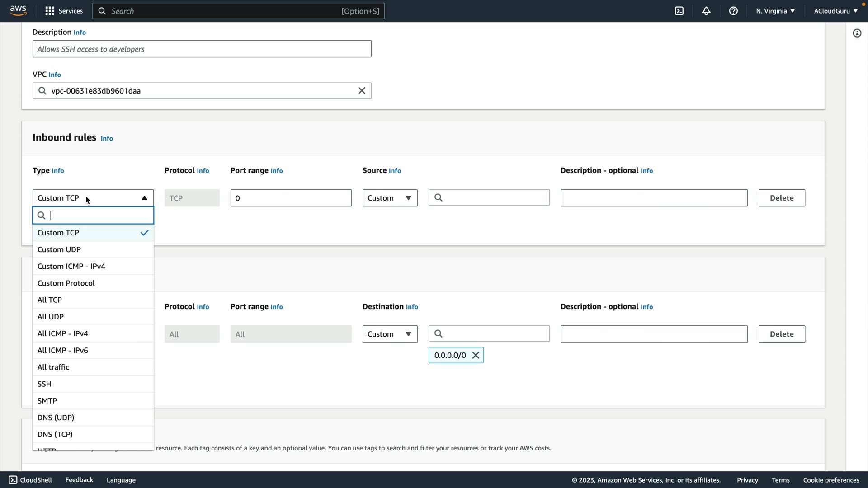868x488 pixels.
Task: Choose All traffic rule type
Action: [x=53, y=367]
